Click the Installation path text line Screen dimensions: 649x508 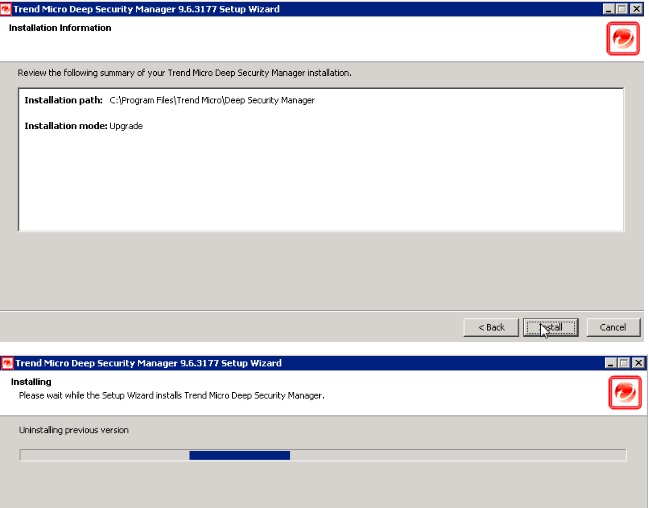click(169, 101)
